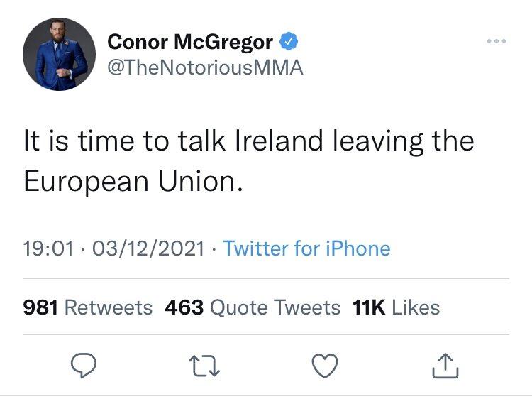Like the tweet with the heart icon
The image size is (532, 399).
[325, 366]
